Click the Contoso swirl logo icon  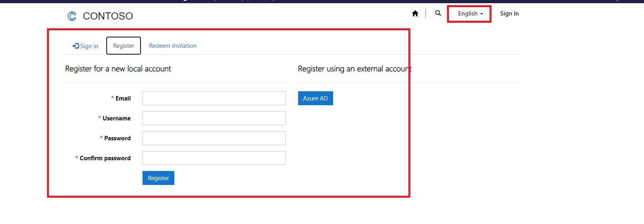tap(72, 16)
